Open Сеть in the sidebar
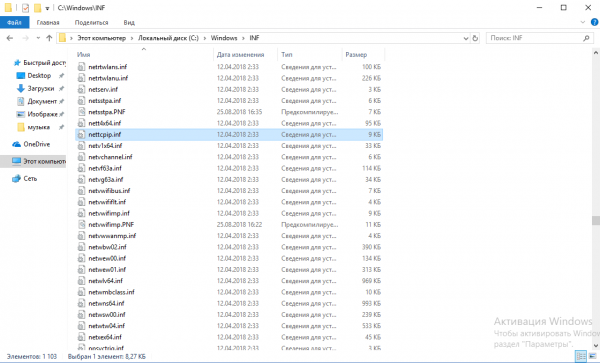Image resolution: width=600 pixels, height=363 pixels. coord(25,179)
